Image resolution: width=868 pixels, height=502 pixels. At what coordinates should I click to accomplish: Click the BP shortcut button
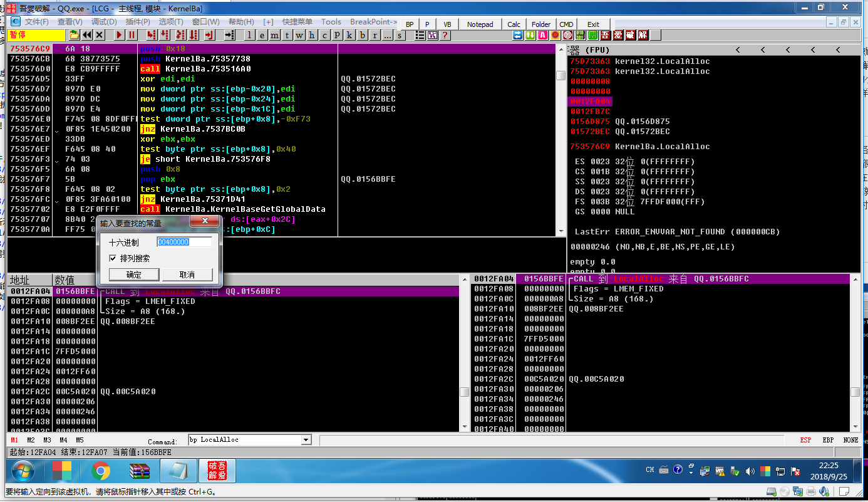[410, 24]
